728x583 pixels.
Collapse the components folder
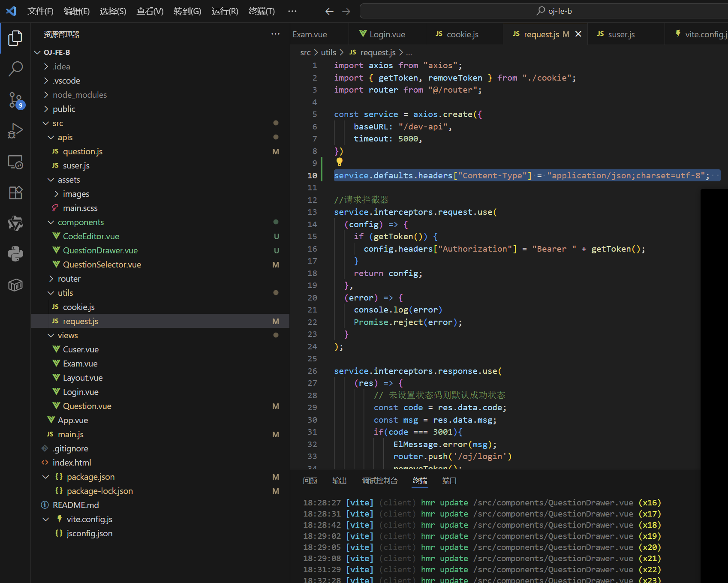(160, 222)
